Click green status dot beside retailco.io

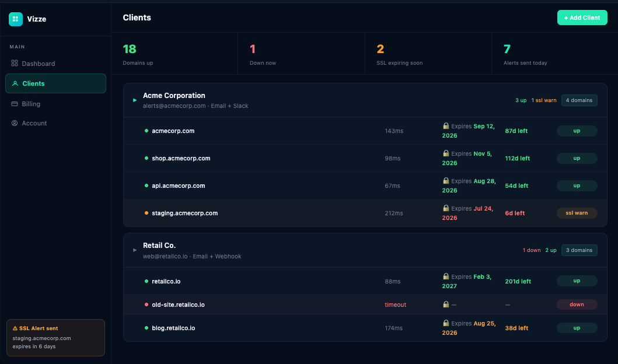click(146, 281)
